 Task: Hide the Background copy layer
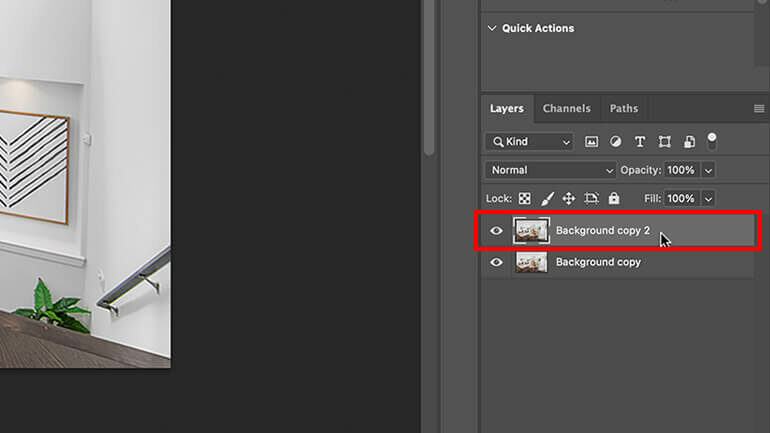496,262
